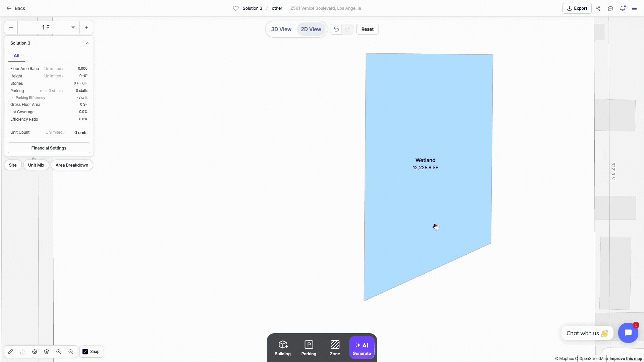The width and height of the screenshot is (644, 362).
Task: Click the zoom in magnifier
Action: point(59,352)
